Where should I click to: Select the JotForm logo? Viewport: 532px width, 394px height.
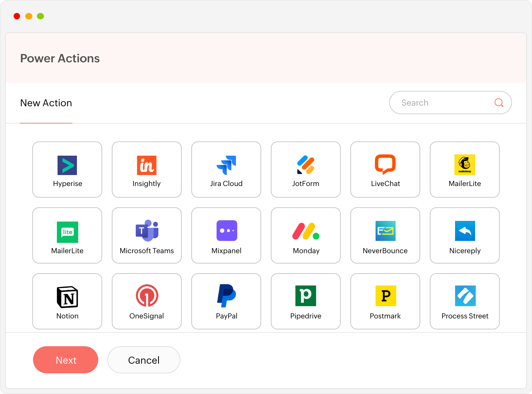(x=306, y=165)
